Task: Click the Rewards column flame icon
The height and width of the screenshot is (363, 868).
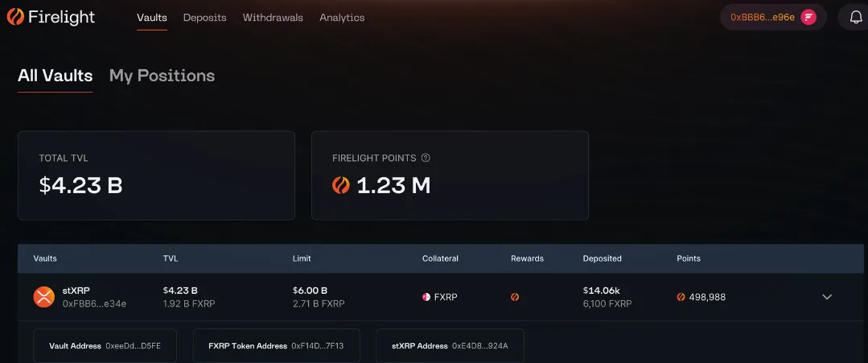Action: [x=515, y=297]
